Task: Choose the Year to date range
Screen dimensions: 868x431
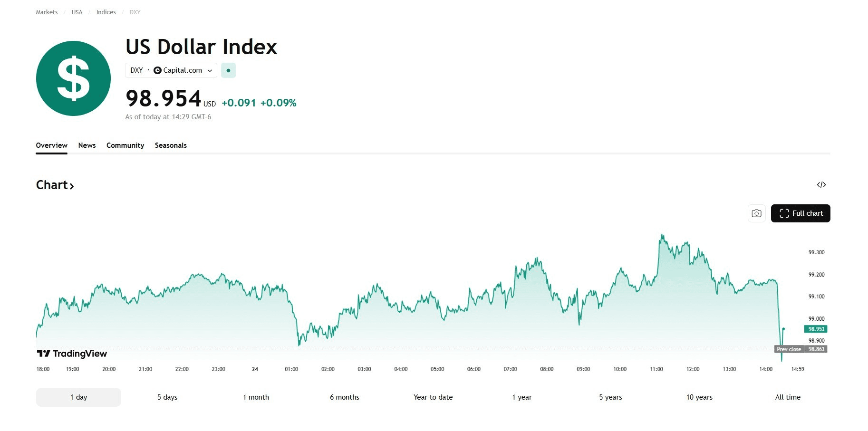Action: tap(433, 397)
